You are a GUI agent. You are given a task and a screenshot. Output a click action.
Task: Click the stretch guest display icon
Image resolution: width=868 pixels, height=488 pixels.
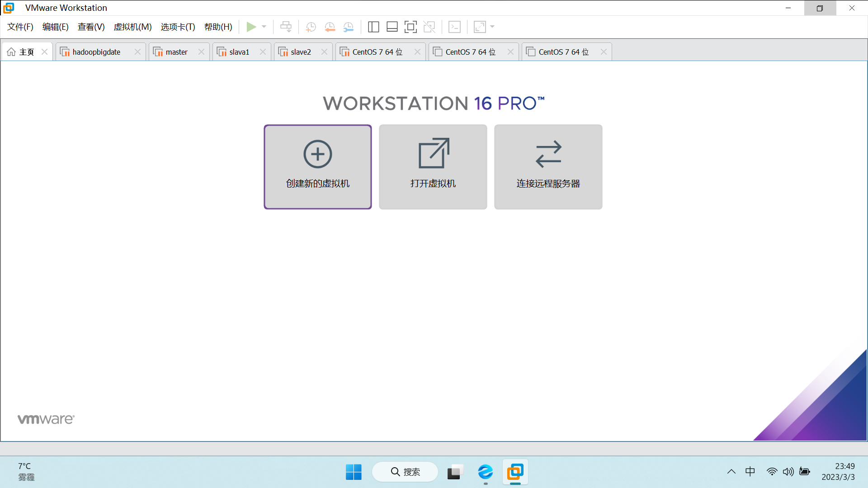click(480, 27)
